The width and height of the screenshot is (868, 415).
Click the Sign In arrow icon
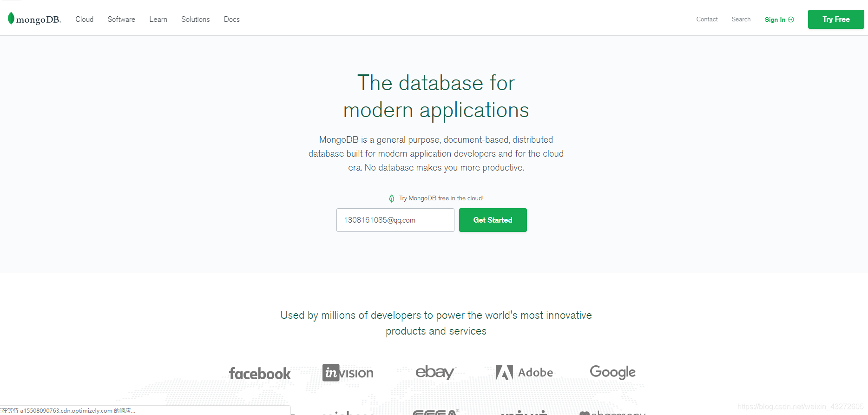(x=791, y=20)
